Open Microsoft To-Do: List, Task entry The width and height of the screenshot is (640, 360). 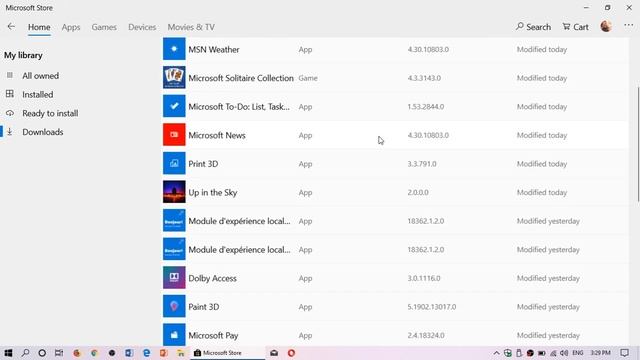click(x=396, y=107)
